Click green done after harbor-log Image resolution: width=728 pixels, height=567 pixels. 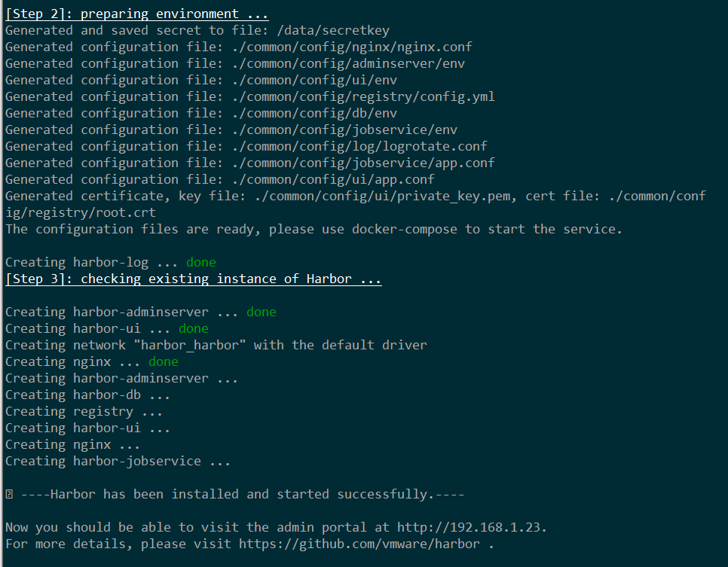tap(200, 263)
